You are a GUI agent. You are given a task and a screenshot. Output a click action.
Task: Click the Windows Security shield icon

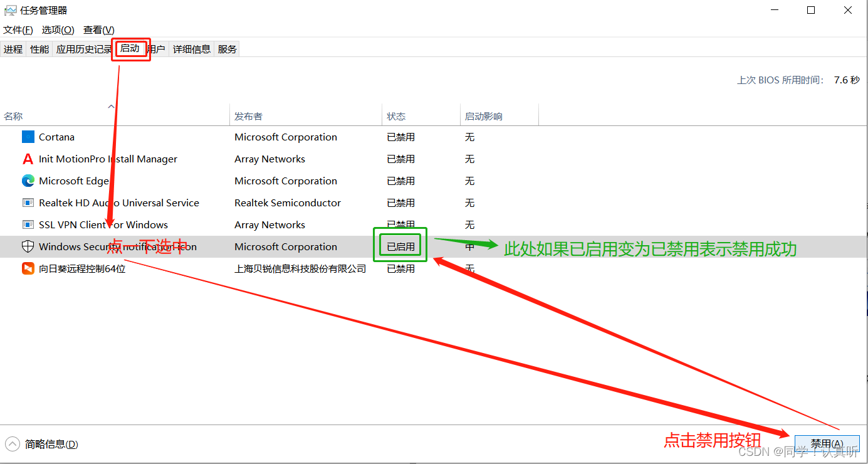pyautogui.click(x=28, y=246)
